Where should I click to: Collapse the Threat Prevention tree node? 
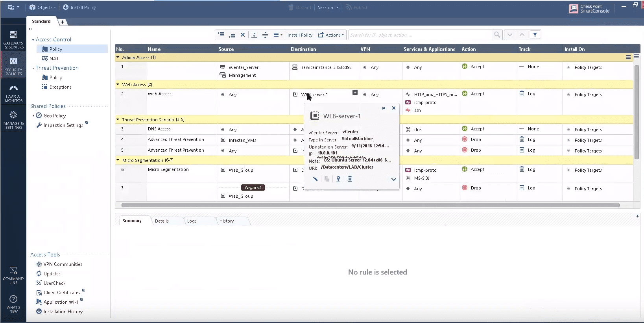tap(33, 68)
